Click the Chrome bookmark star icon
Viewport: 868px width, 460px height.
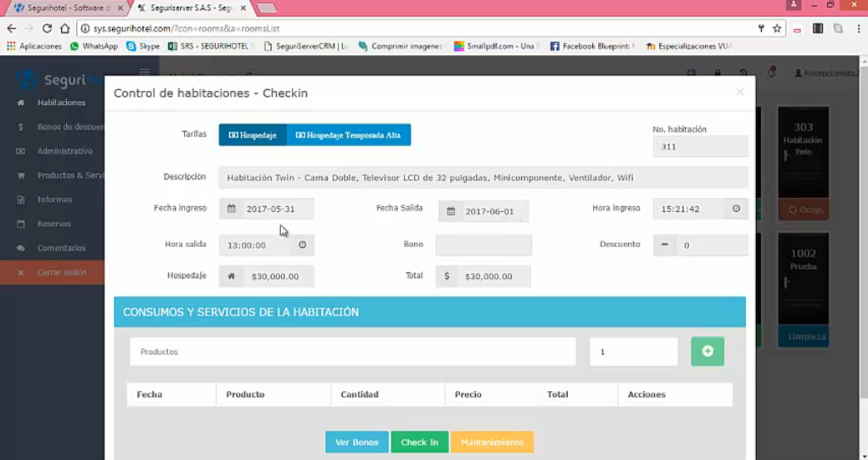(x=776, y=28)
